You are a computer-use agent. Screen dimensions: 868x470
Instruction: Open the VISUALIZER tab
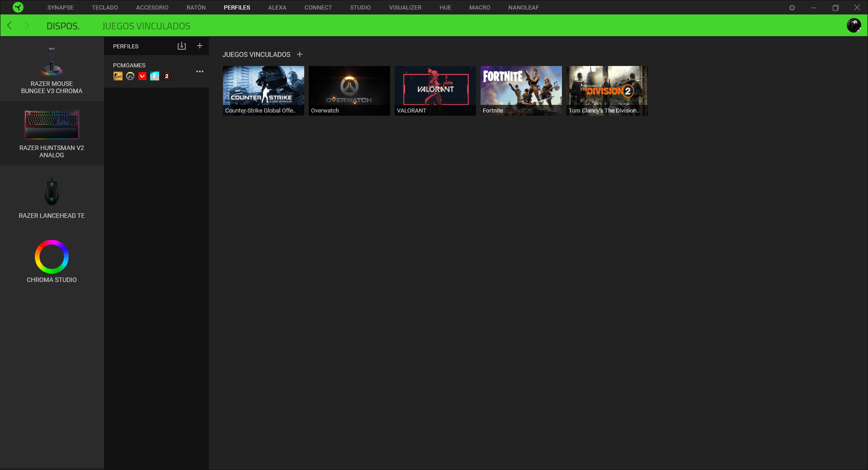(x=405, y=8)
